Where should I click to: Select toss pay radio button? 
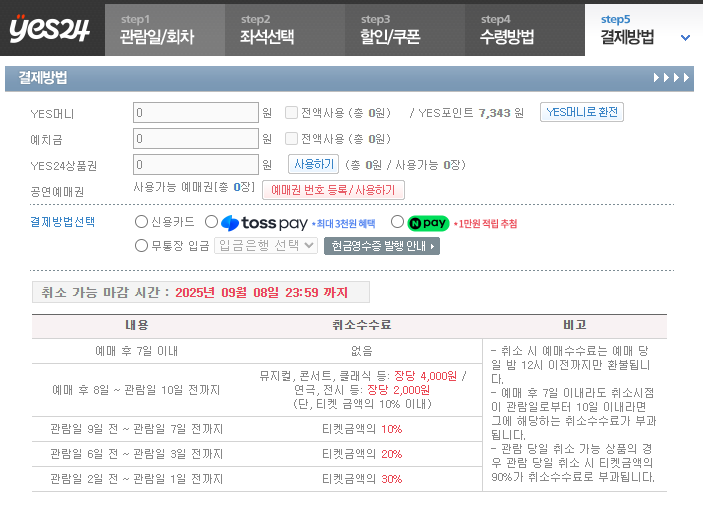(x=211, y=222)
